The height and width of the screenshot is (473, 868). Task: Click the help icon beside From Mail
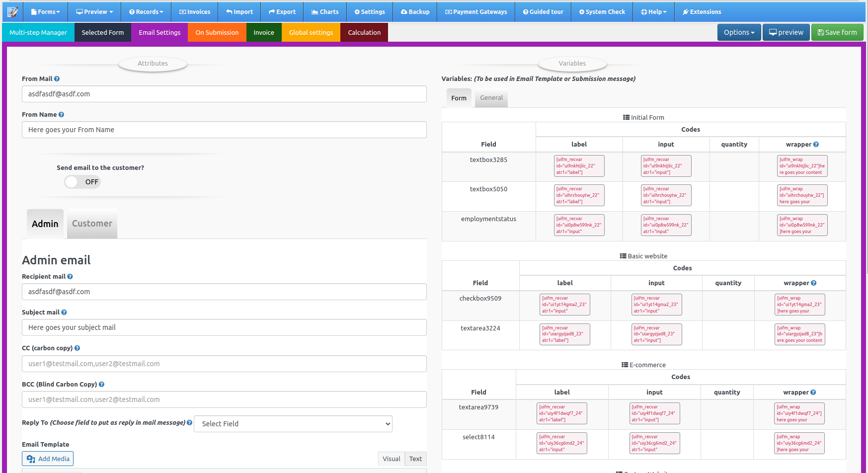tap(57, 79)
